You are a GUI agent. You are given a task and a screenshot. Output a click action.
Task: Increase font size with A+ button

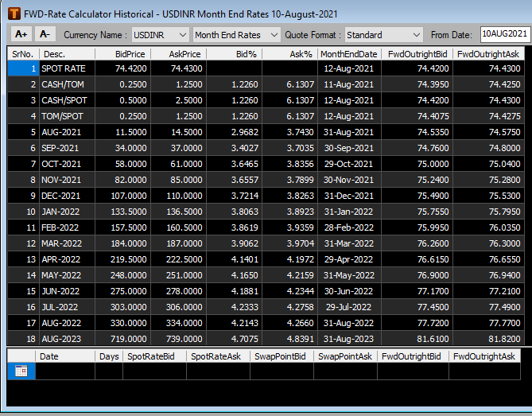pos(21,34)
